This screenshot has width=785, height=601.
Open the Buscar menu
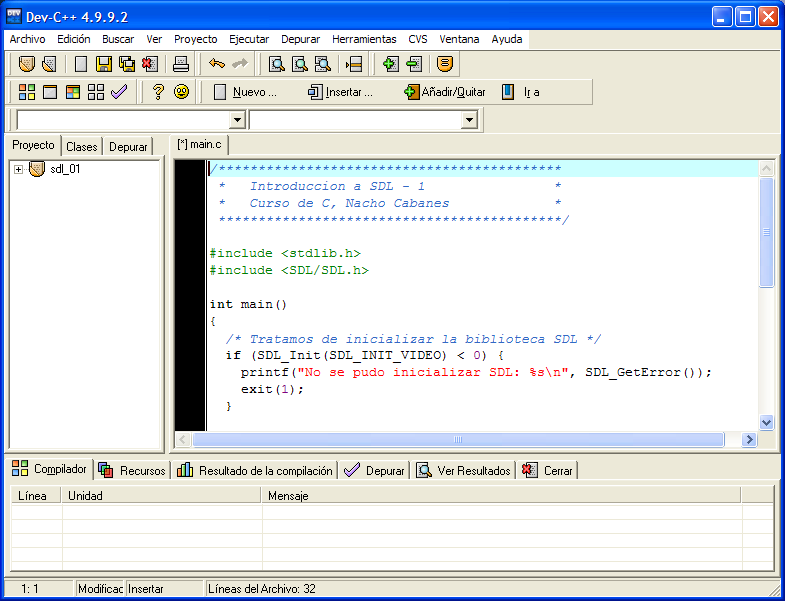(x=118, y=39)
